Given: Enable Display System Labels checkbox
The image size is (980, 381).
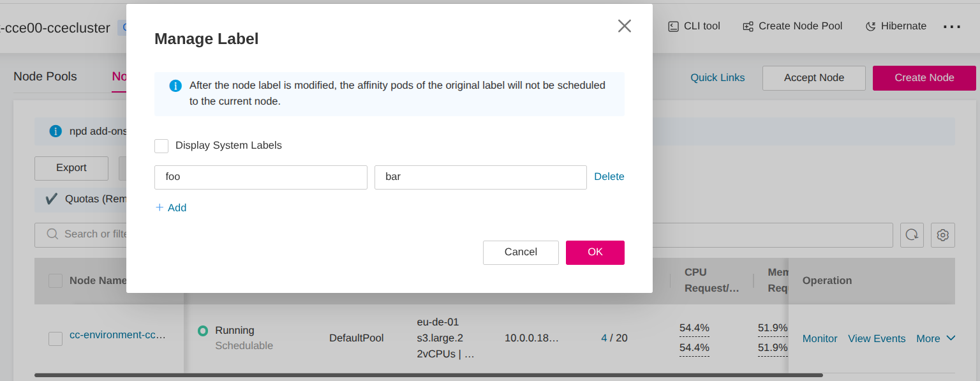Looking at the screenshot, I should point(161,146).
